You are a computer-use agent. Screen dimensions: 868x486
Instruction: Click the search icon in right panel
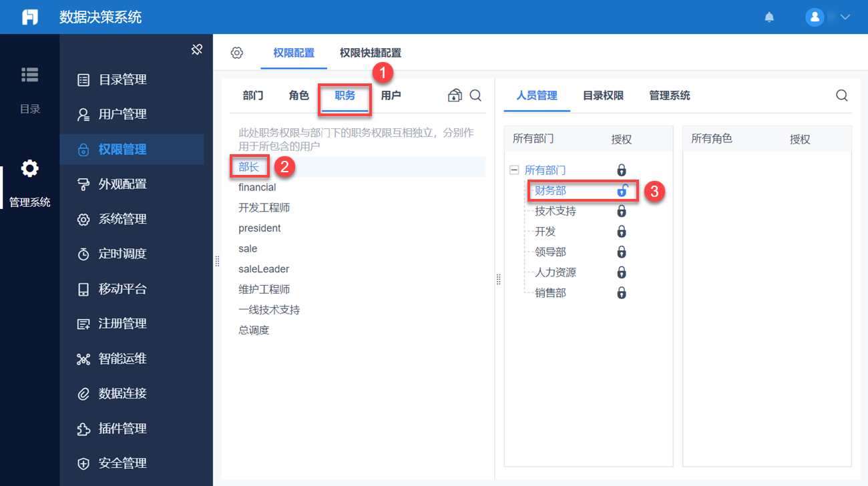842,95
